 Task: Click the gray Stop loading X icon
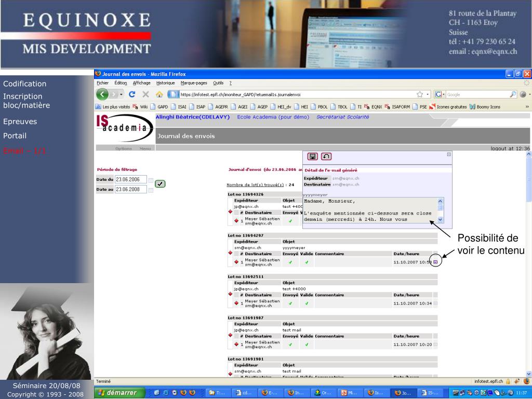(146, 95)
